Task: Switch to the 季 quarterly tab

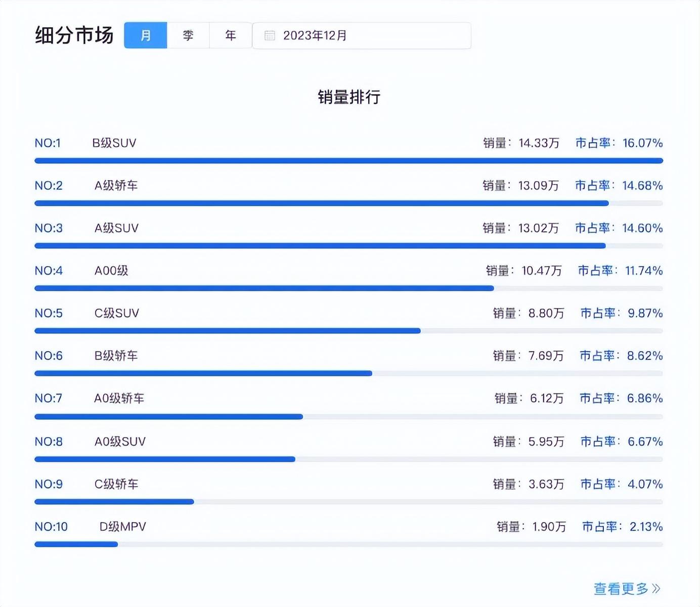Action: pos(188,35)
